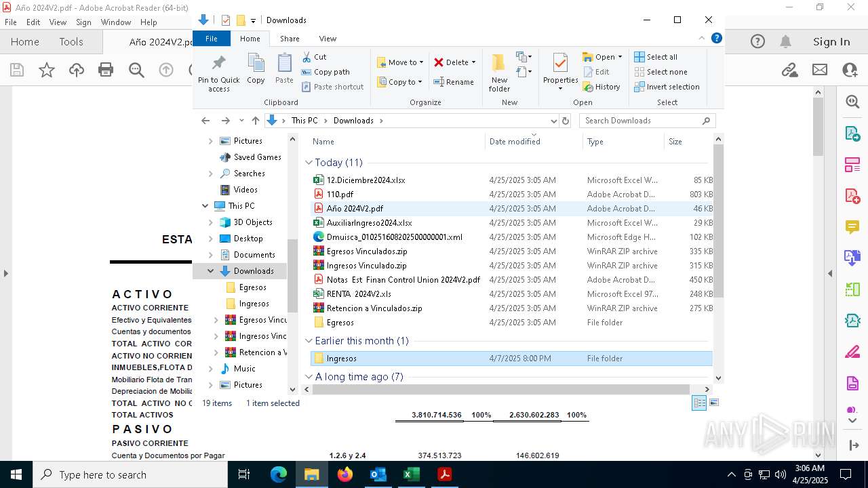Pin to Quick access in Explorer ribbon
Screen dimensions: 868x488
(218, 73)
